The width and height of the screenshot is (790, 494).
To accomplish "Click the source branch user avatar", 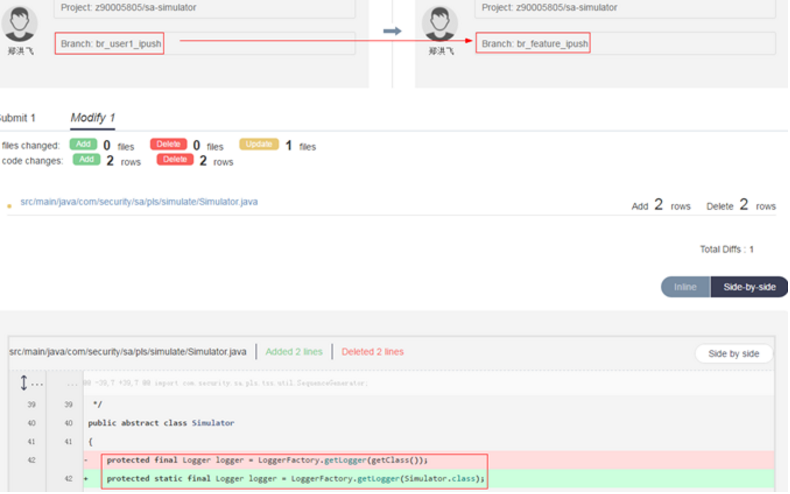I will [x=20, y=23].
